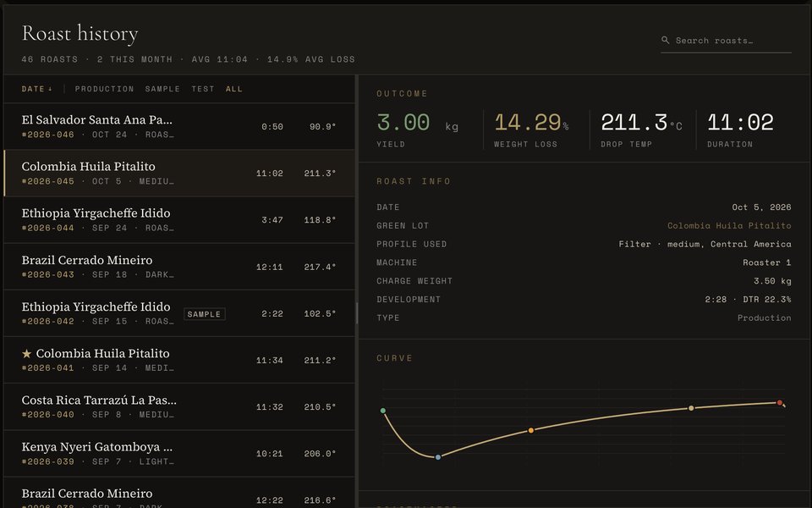Click the 3:47 duration for roast #2026-044
The height and width of the screenshot is (508, 812).
coord(272,220)
